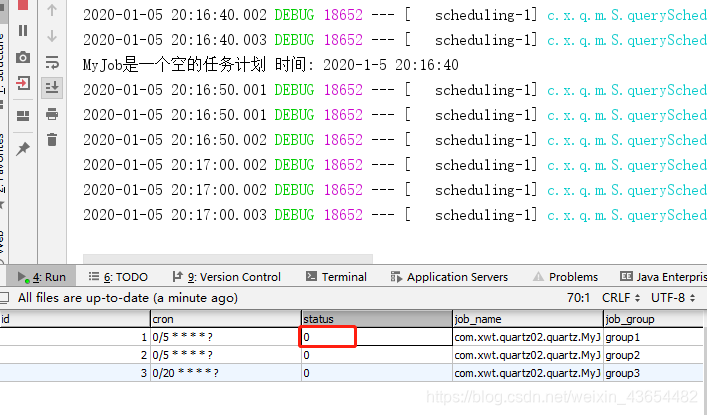Click the cron cell '0/20 * * * * ?'
Viewport: 707px width, 415px height.
click(x=225, y=373)
